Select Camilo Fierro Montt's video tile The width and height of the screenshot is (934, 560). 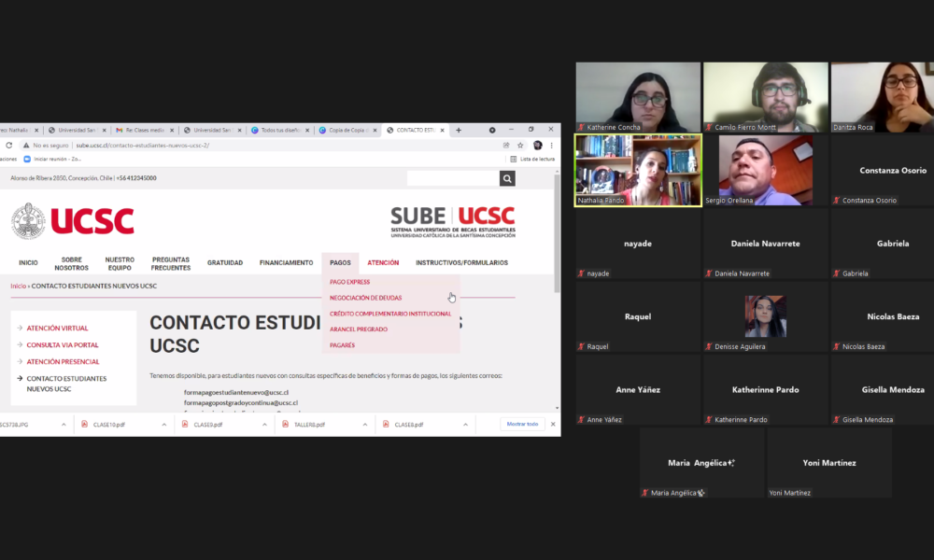tap(766, 97)
